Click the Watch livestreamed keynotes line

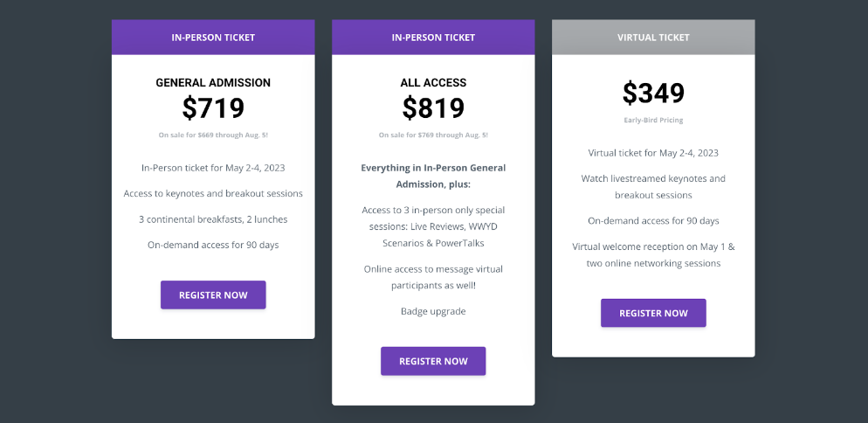coord(653,186)
